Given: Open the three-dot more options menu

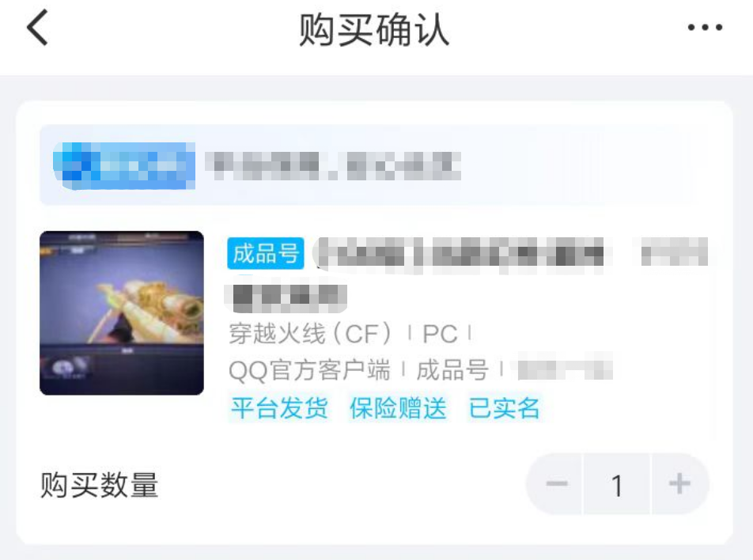Looking at the screenshot, I should 705,28.
